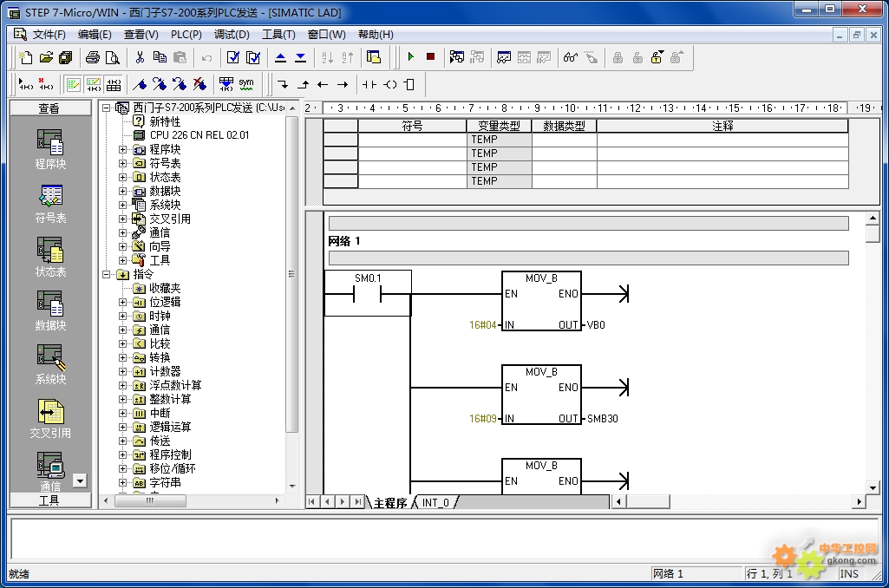Open the 查看(V) menu
The width and height of the screenshot is (889, 588).
141,35
